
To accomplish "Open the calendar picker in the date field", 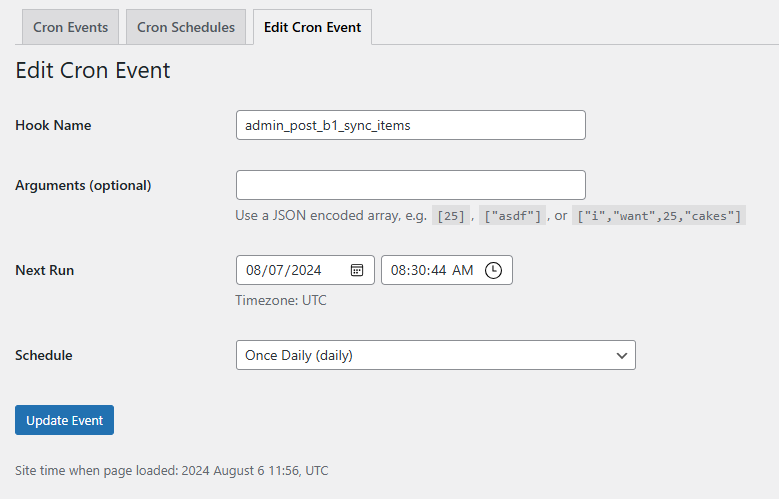I will 357,270.
